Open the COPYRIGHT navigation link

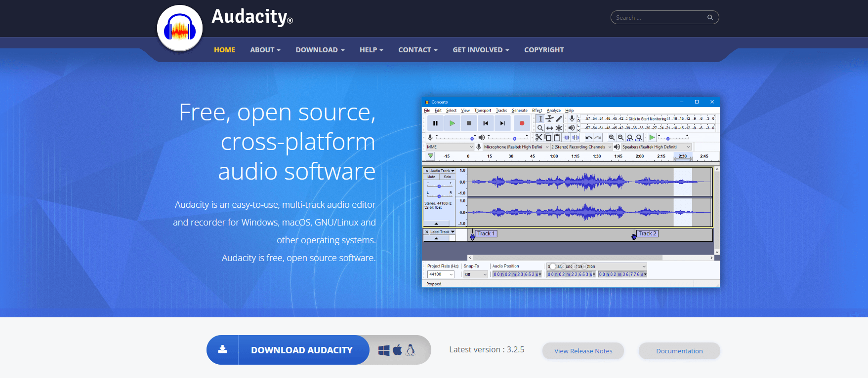point(544,50)
